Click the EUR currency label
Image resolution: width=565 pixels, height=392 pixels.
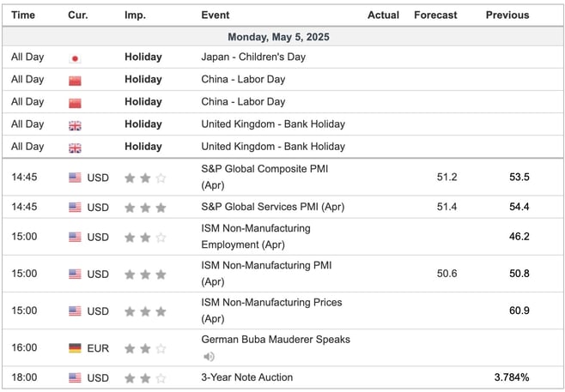point(98,348)
